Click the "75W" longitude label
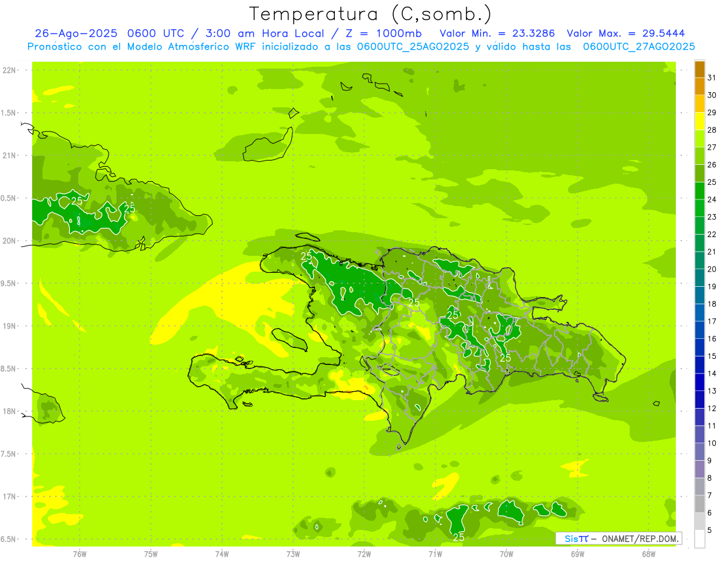Viewport: 728px width, 562px height. coord(151,554)
